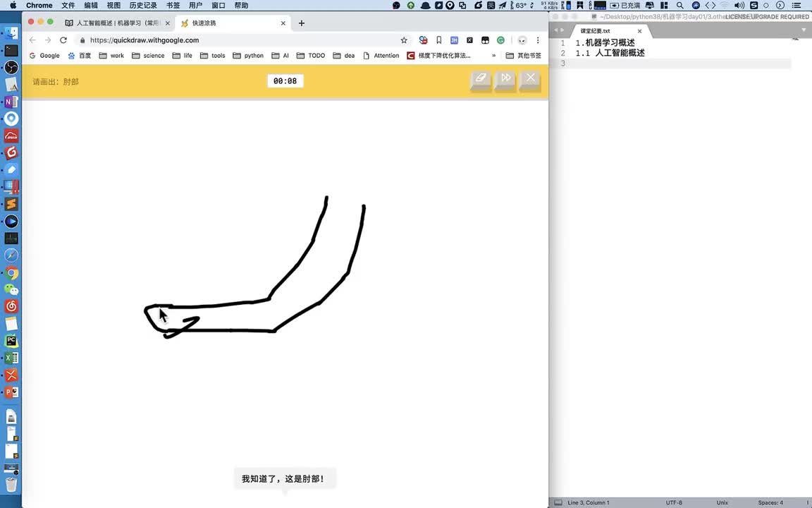Viewport: 812px width, 508px height.
Task: Open a new Chrome tab
Action: pos(302,23)
